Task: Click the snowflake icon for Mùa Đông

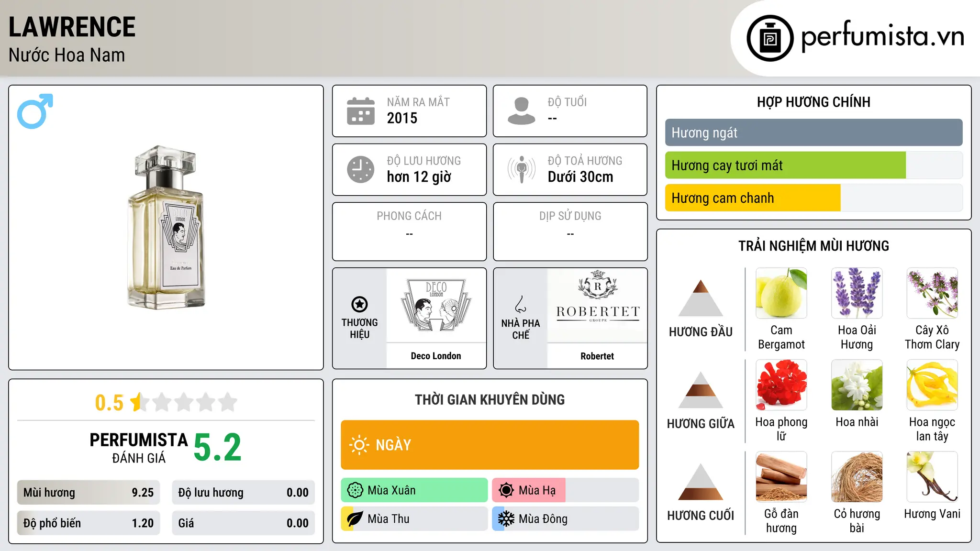Action: (506, 519)
